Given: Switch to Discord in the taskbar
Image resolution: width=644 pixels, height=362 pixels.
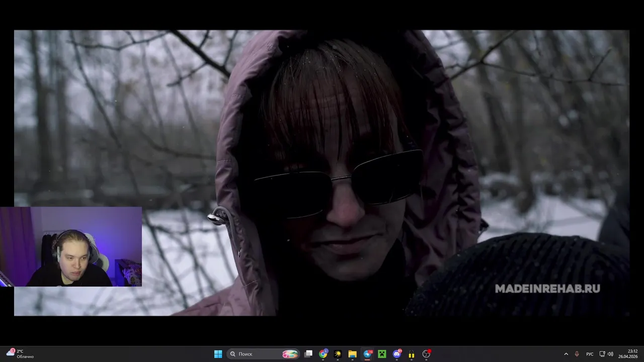Looking at the screenshot, I should pyautogui.click(x=396, y=354).
